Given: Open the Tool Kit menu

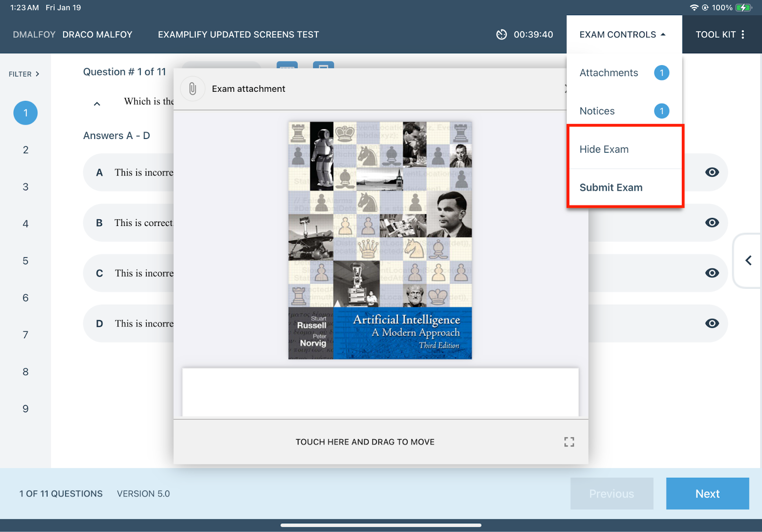Looking at the screenshot, I should click(x=722, y=34).
